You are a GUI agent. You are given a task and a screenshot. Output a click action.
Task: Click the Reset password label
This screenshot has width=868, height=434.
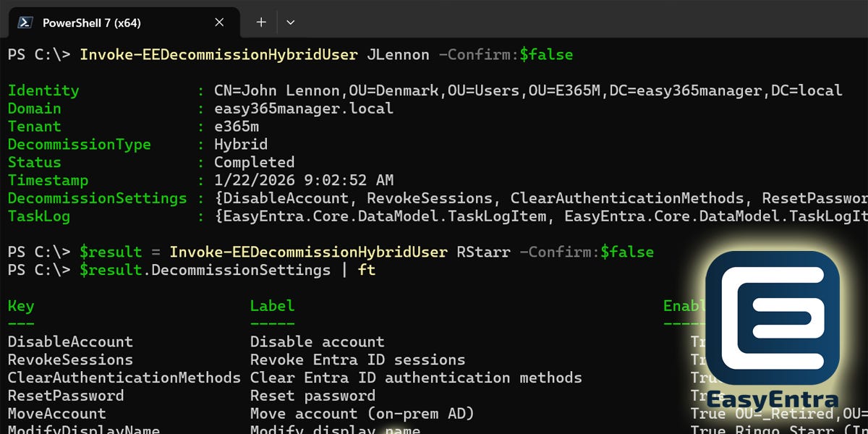click(312, 396)
